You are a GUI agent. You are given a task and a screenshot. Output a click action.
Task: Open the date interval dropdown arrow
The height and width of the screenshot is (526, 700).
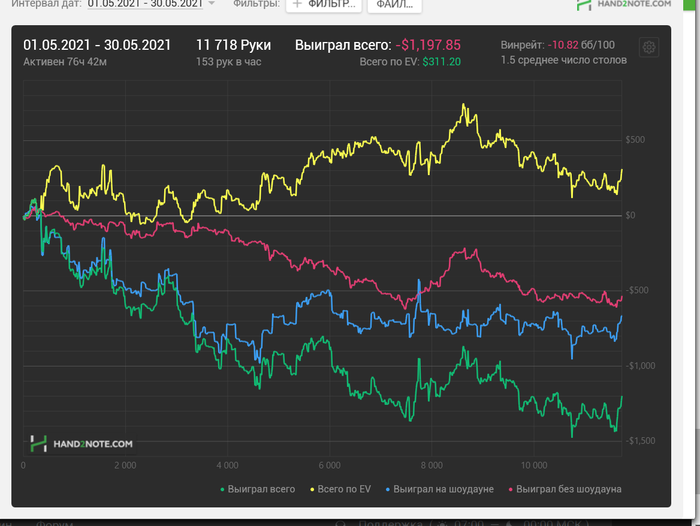point(212,4)
